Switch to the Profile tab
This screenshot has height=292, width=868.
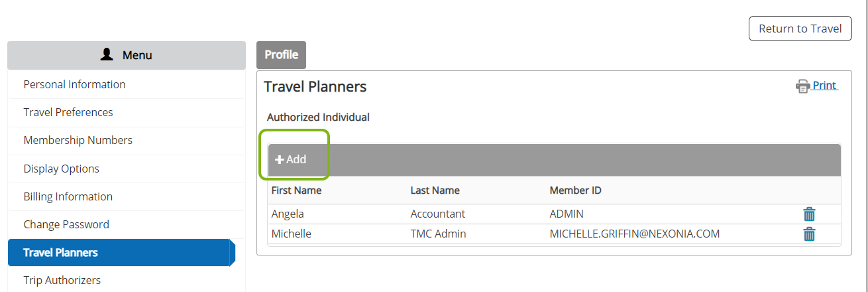coord(282,55)
